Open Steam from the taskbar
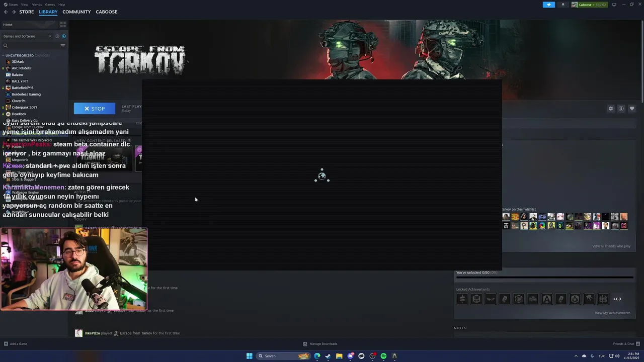Viewport: 644px width, 362px height. tap(328, 356)
